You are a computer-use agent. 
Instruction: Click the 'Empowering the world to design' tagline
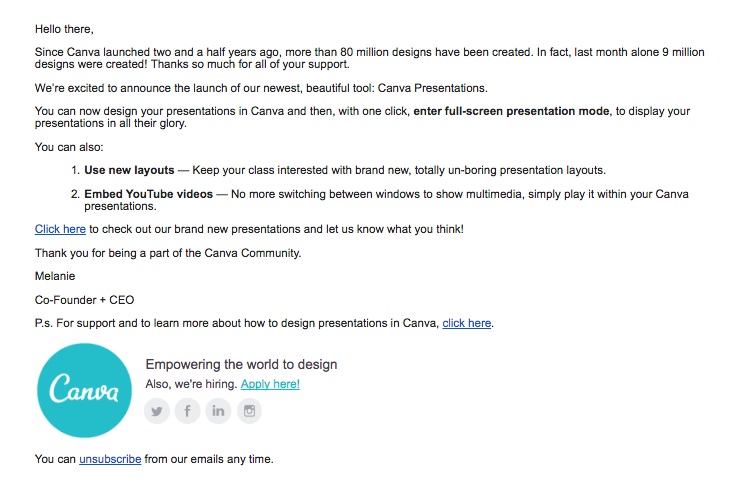coord(241,364)
